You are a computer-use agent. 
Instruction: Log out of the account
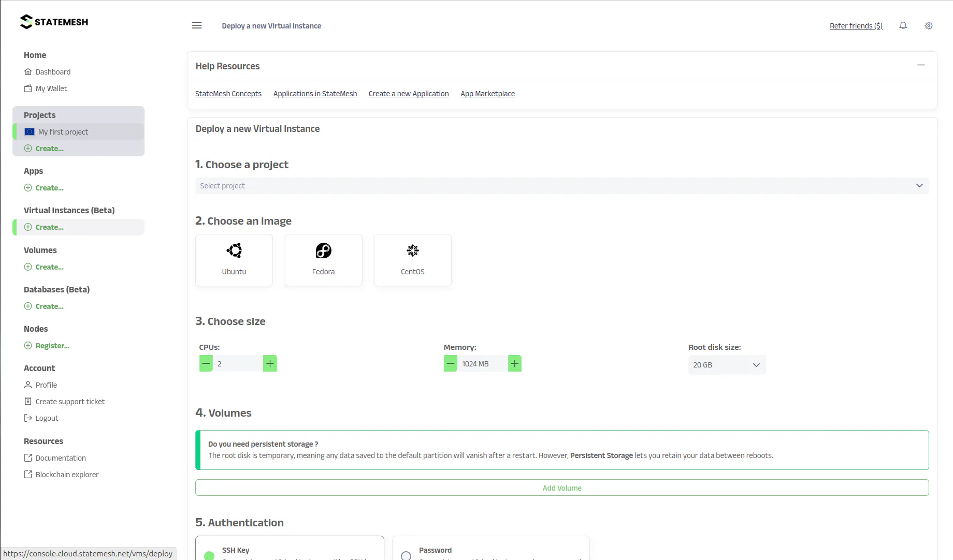click(x=47, y=418)
